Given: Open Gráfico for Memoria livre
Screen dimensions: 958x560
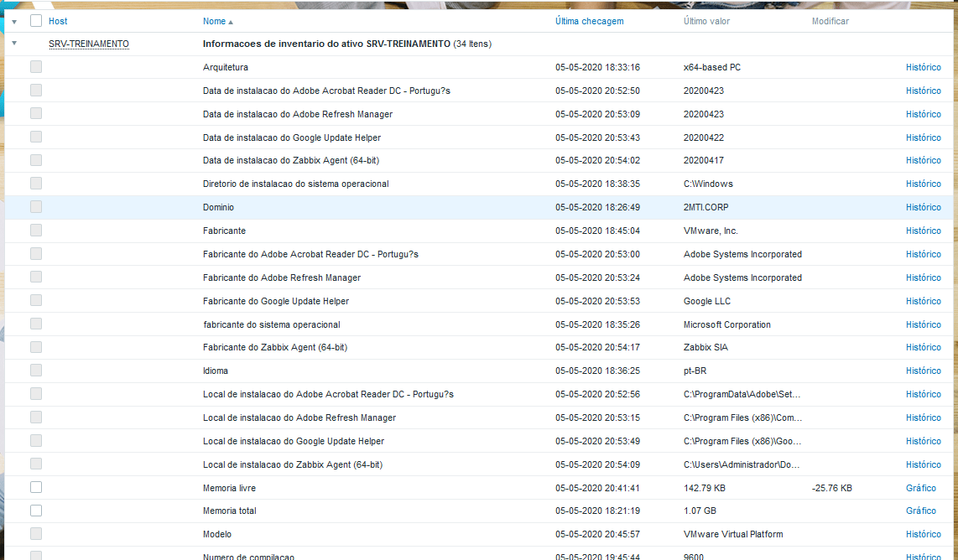Looking at the screenshot, I should click(x=921, y=488).
